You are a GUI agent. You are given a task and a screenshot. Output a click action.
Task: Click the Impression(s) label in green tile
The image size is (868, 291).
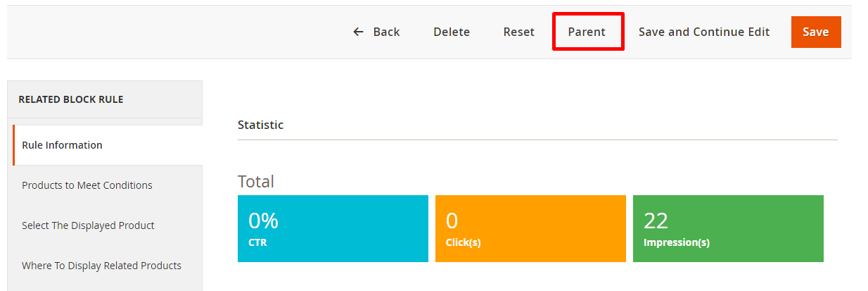677,242
